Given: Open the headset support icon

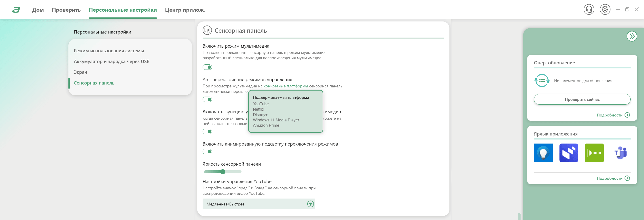Looking at the screenshot, I should [x=589, y=10].
